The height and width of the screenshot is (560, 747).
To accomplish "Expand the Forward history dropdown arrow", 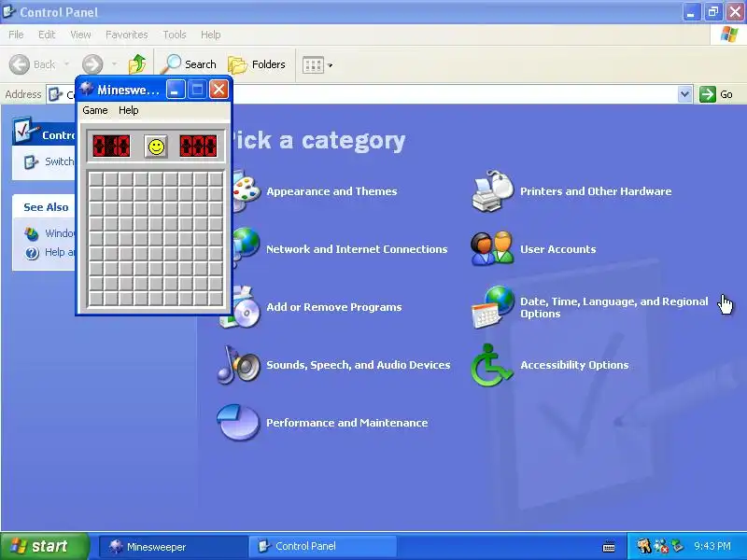I will click(x=114, y=63).
